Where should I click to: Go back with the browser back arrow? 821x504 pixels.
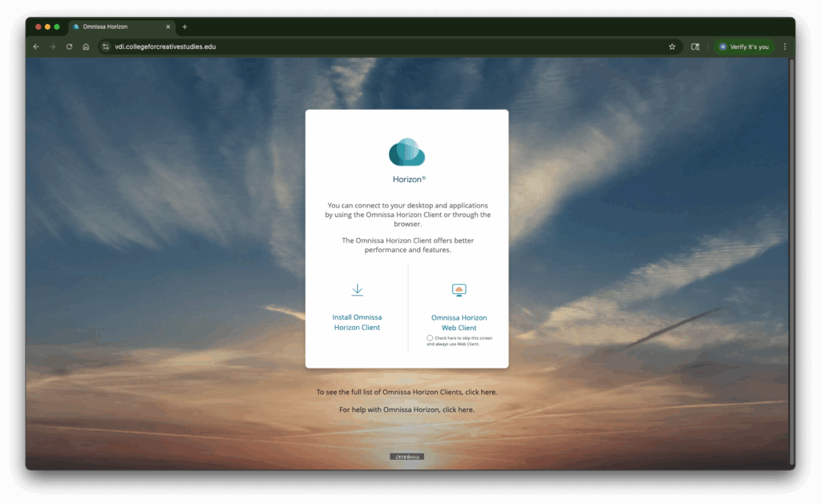(36, 46)
